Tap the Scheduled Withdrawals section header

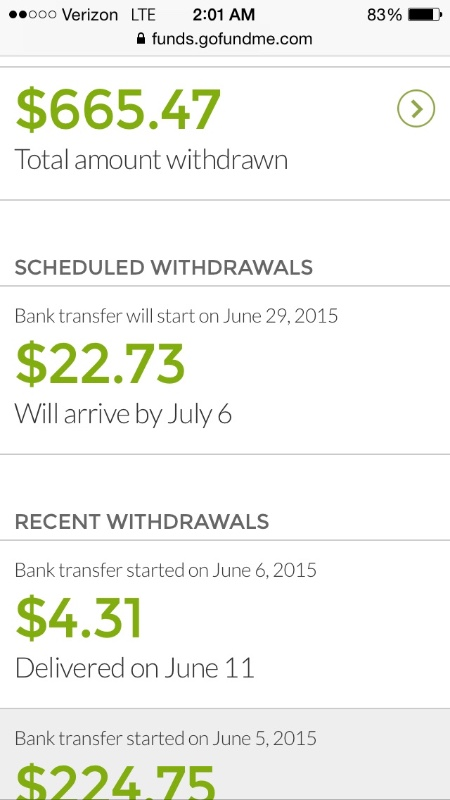click(x=164, y=267)
